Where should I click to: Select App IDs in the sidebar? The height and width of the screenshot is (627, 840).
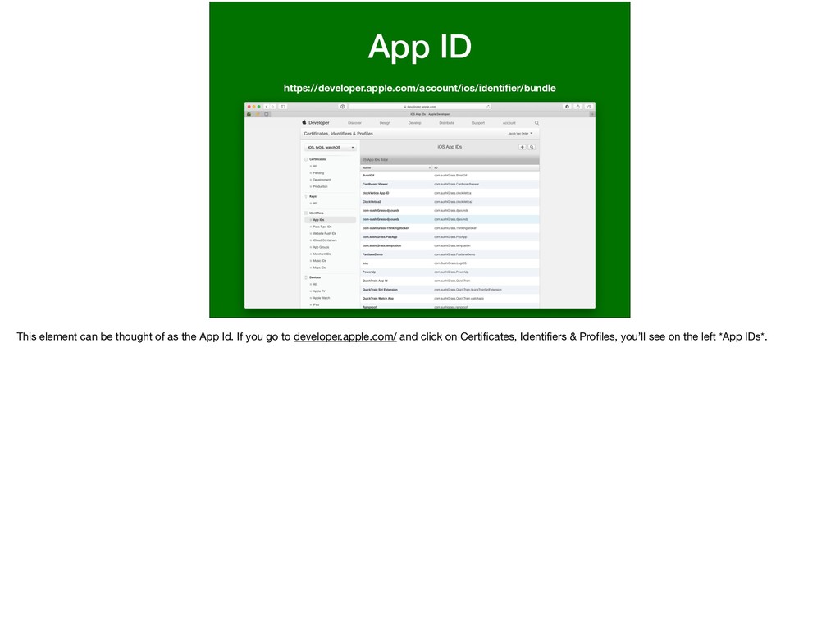point(330,220)
